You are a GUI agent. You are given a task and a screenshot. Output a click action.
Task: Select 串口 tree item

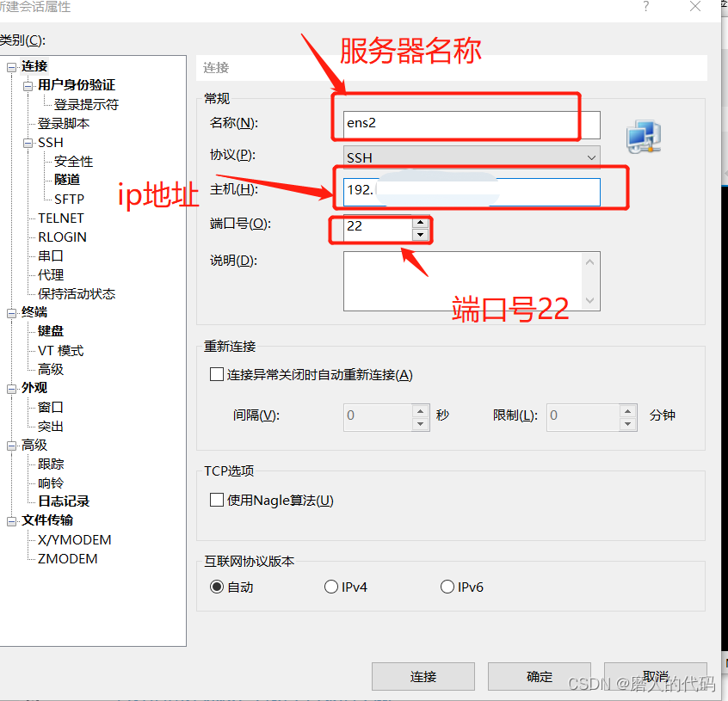pyautogui.click(x=50, y=256)
